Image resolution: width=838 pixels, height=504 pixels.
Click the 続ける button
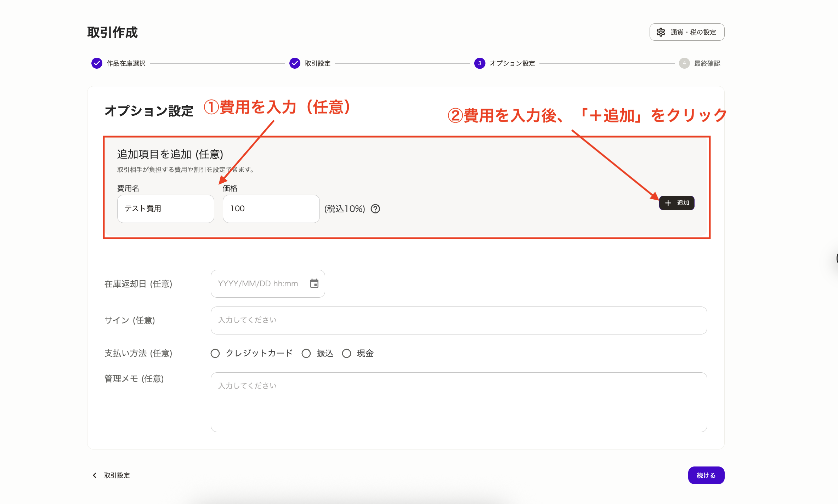tap(706, 475)
